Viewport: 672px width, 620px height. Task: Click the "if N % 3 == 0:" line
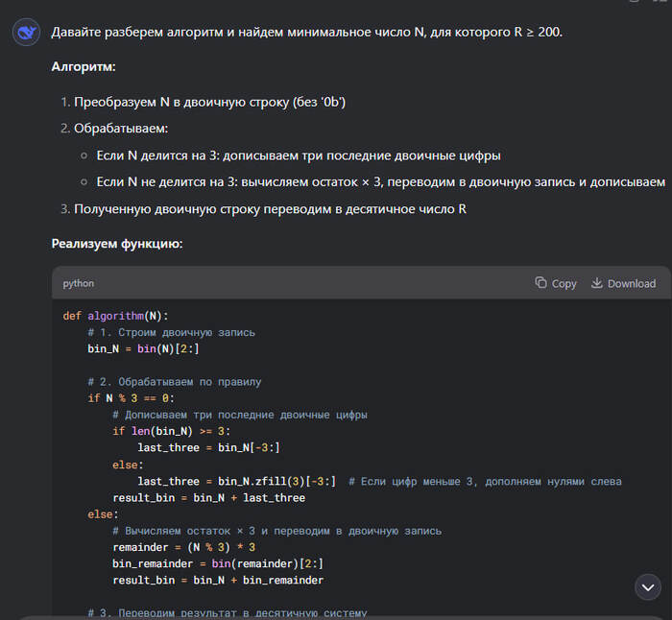[132, 398]
